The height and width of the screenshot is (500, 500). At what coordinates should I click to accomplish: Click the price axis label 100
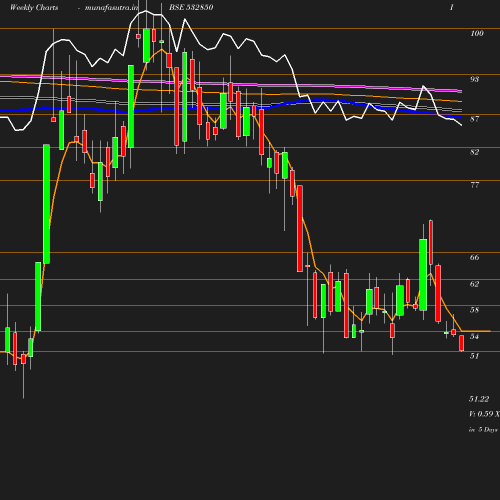click(x=477, y=33)
